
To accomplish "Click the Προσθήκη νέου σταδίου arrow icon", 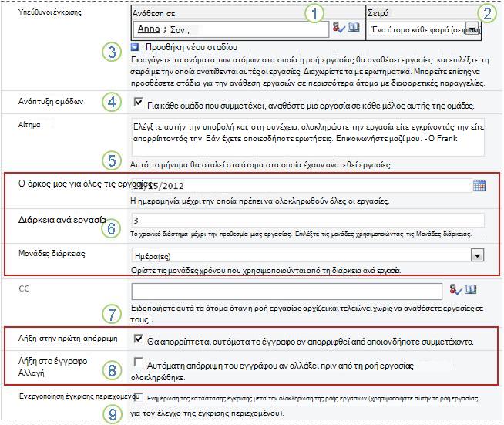I will [x=135, y=47].
